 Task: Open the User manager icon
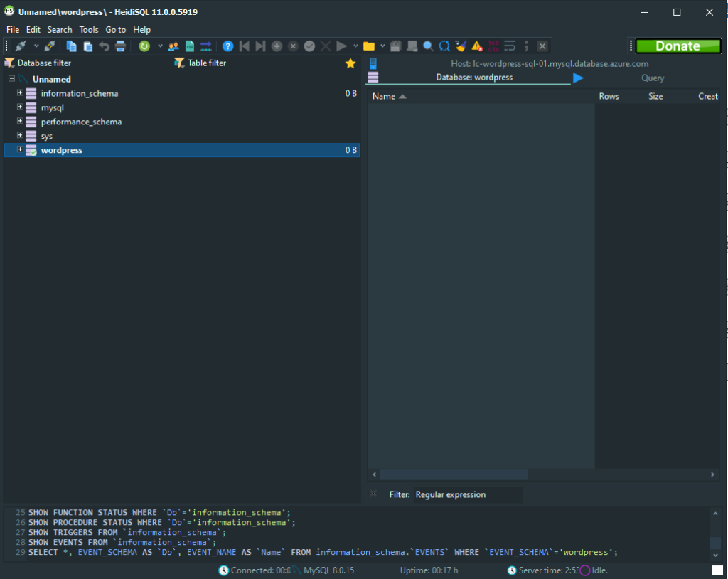tap(173, 46)
